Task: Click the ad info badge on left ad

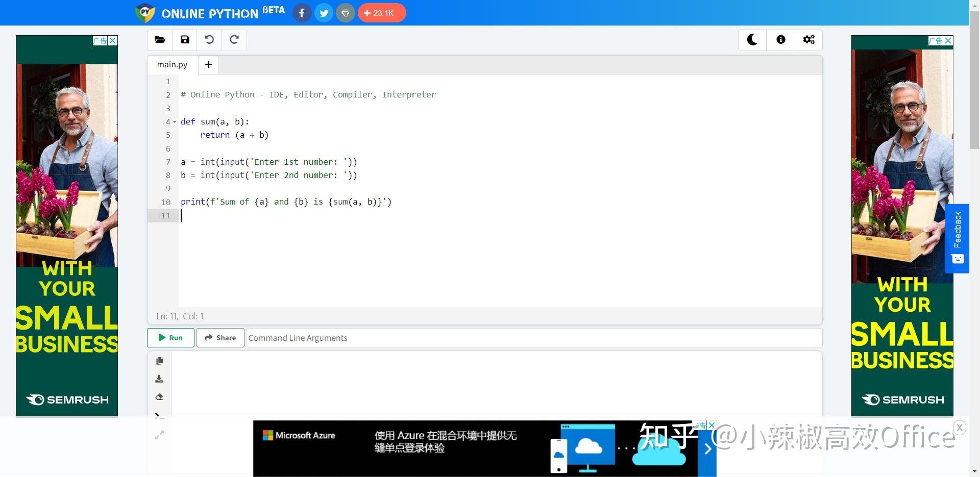Action: pos(101,41)
